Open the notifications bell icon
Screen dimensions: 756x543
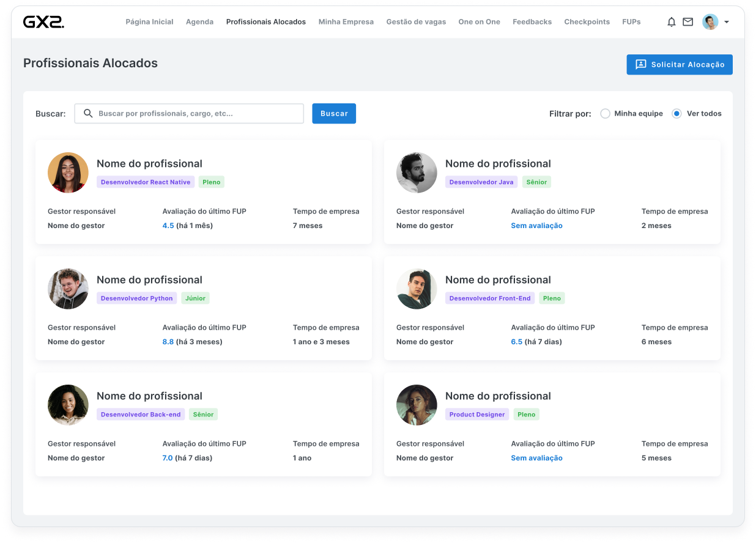[x=671, y=22]
